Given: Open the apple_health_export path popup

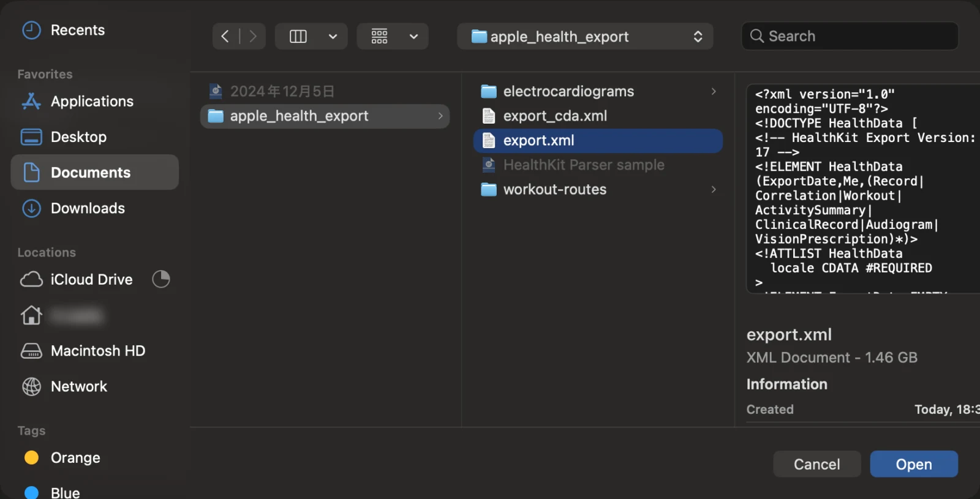Looking at the screenshot, I should coord(585,36).
